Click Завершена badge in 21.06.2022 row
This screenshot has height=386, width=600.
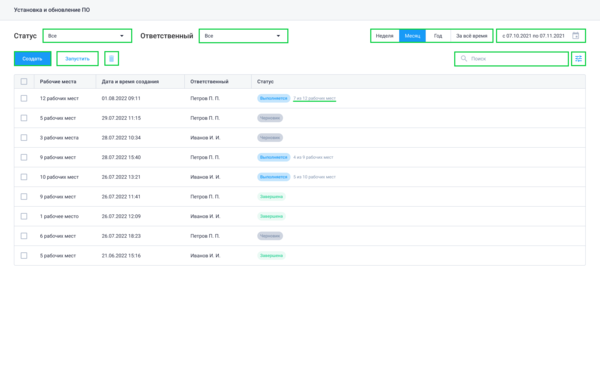tap(271, 255)
